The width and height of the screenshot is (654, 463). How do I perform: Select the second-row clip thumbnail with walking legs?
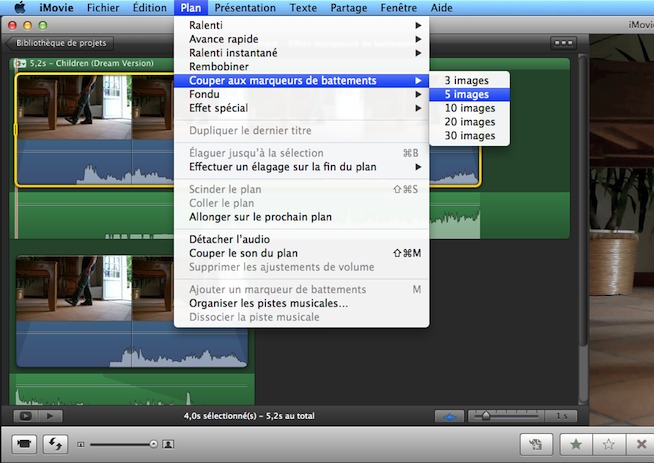pos(74,288)
